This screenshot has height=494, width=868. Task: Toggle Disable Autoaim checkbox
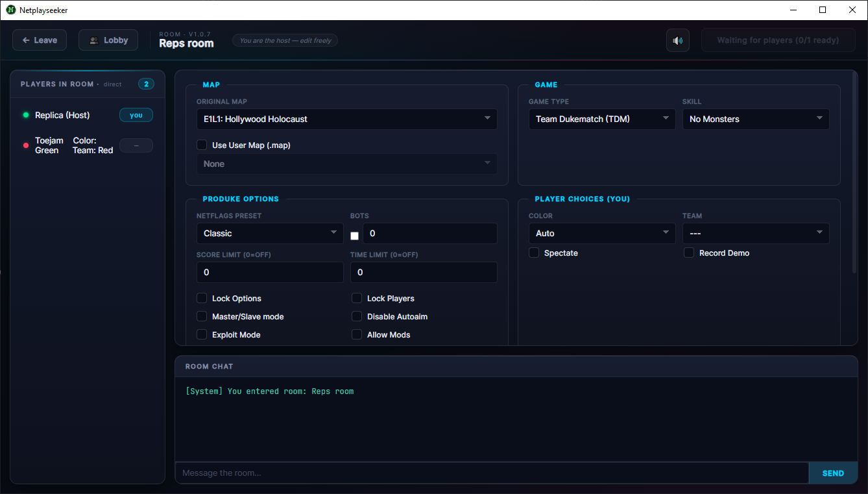click(357, 317)
